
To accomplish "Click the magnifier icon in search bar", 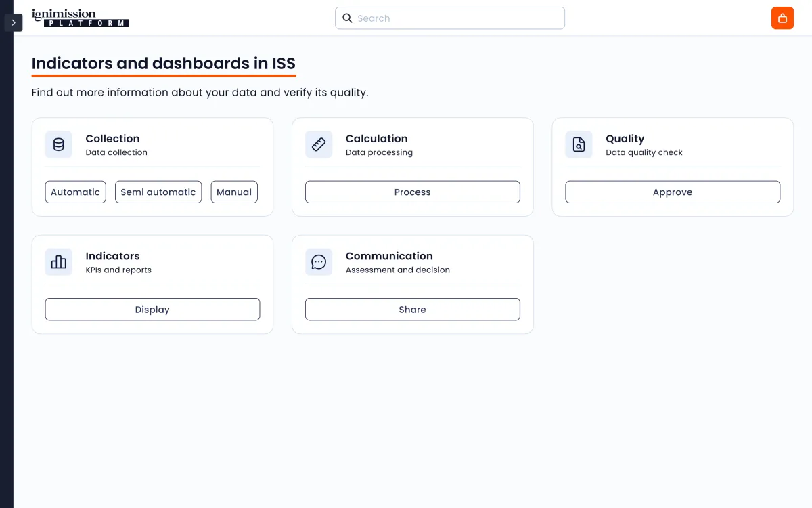I will click(347, 18).
